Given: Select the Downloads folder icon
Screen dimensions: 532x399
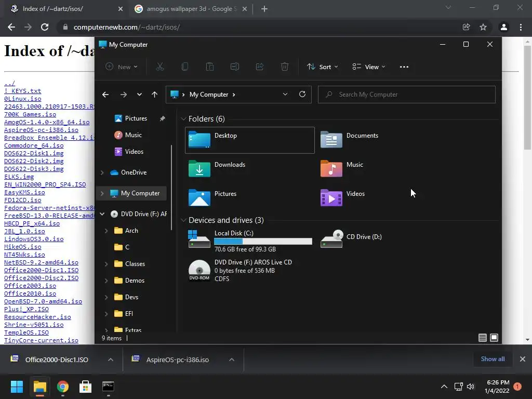Looking at the screenshot, I should pos(199,169).
